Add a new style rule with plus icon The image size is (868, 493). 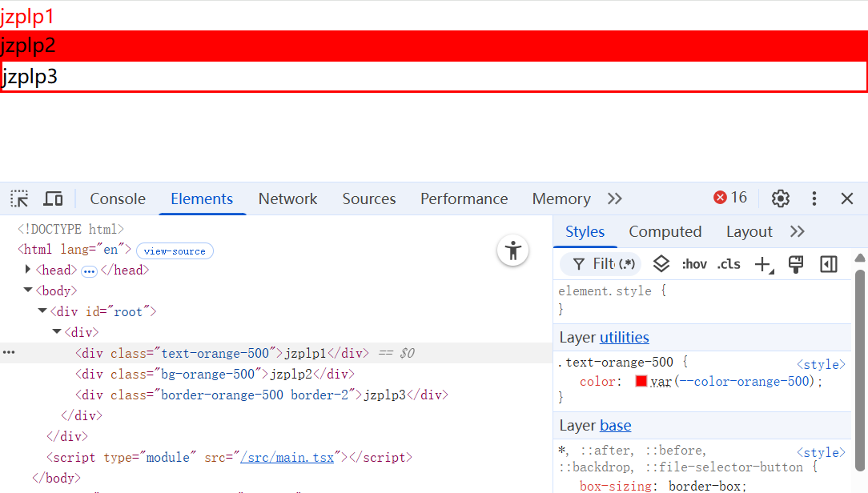click(764, 264)
